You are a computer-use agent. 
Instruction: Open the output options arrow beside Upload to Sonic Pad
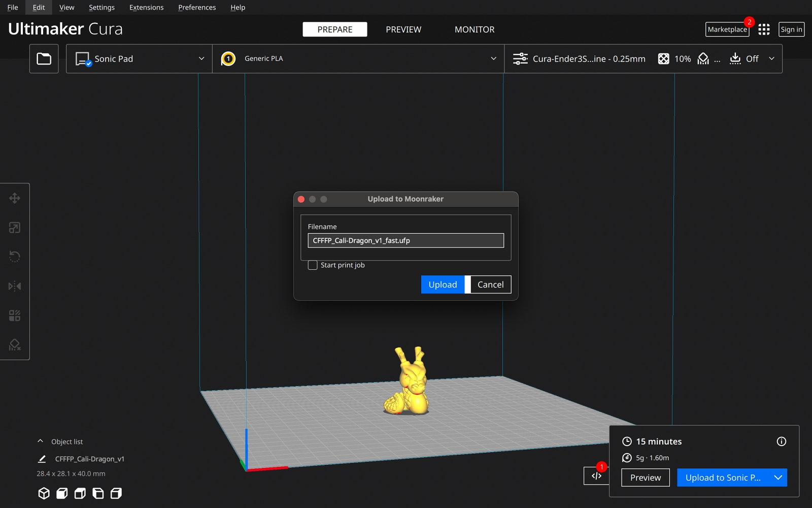(777, 478)
